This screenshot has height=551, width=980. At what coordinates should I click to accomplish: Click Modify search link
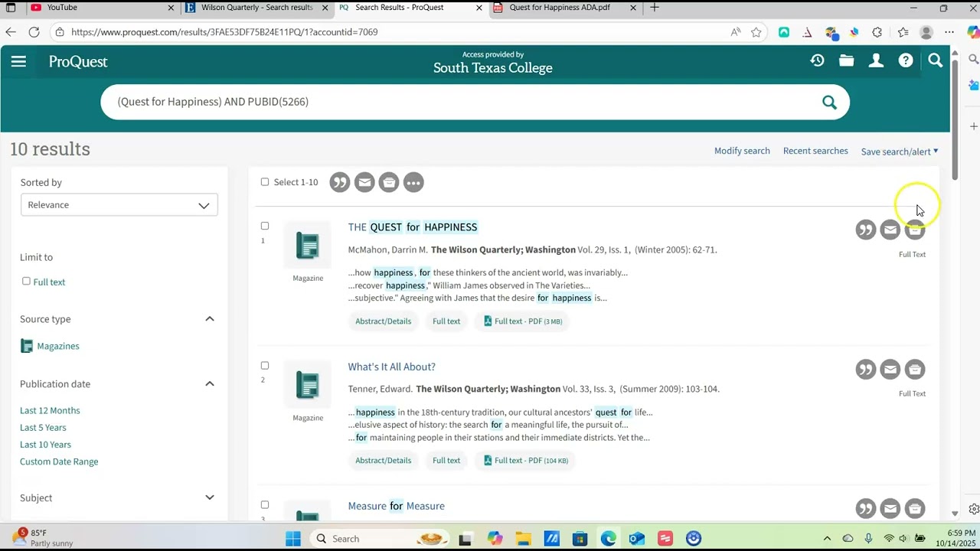pyautogui.click(x=742, y=151)
